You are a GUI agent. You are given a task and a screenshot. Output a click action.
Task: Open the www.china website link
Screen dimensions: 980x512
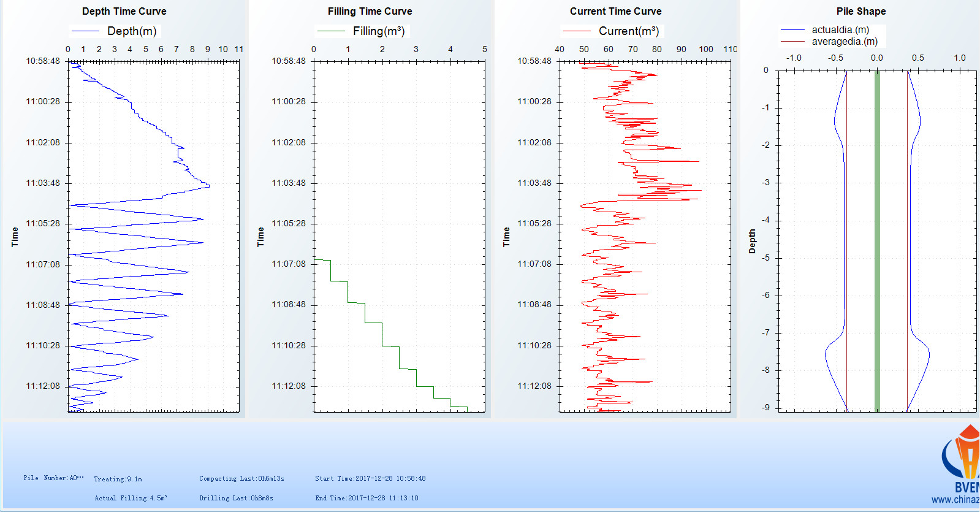[955, 500]
